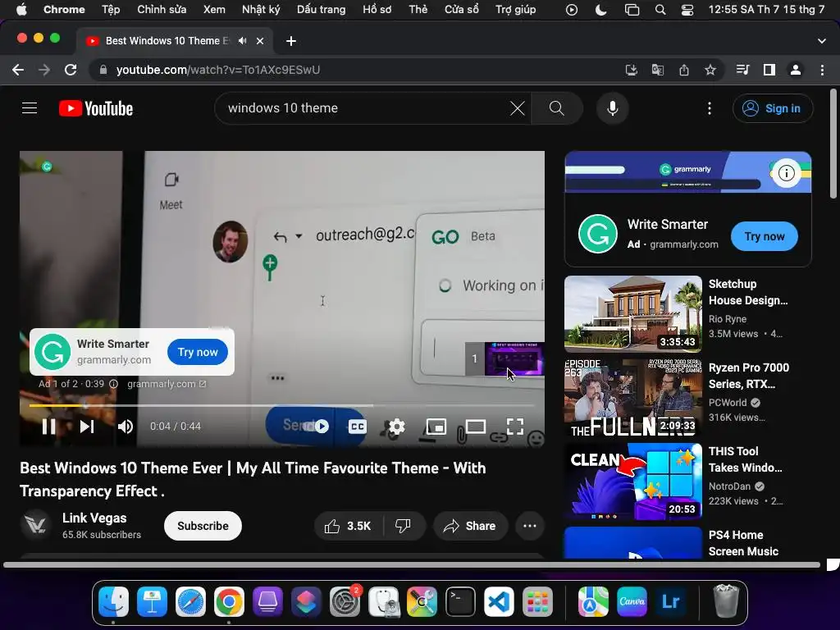Open the ad info icon on Grammarly banner
Image resolution: width=840 pixels, height=630 pixels.
(786, 173)
